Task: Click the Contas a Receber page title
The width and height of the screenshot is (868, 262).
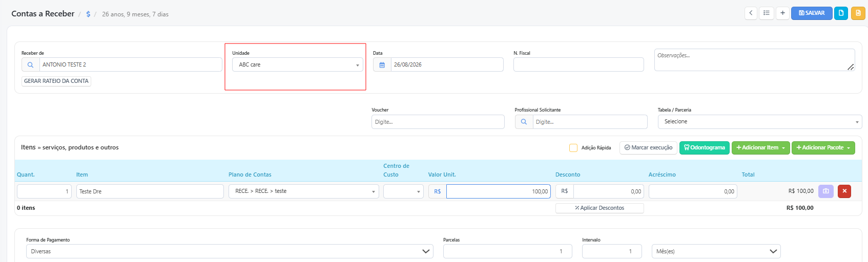Action: 43,14
